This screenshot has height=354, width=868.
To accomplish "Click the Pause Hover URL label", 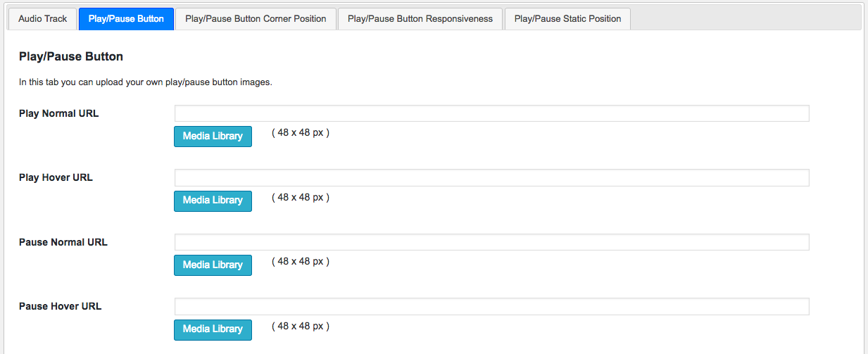I will point(61,306).
